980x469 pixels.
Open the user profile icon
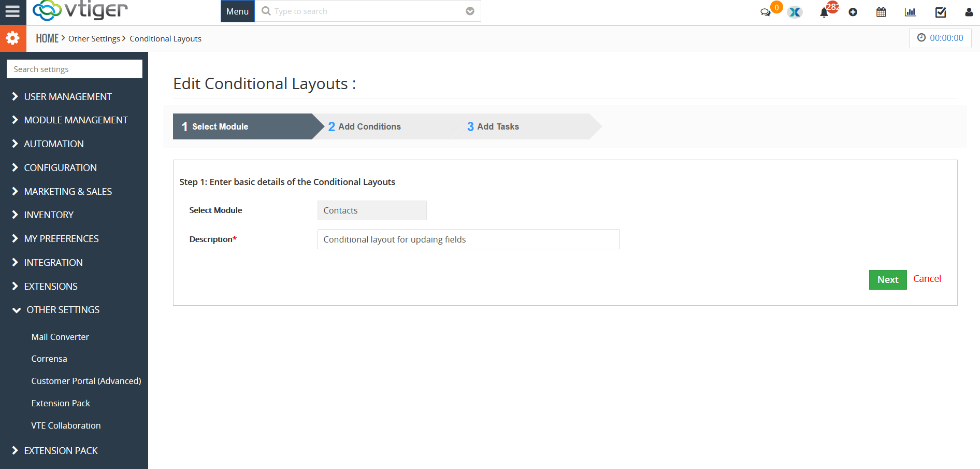969,11
